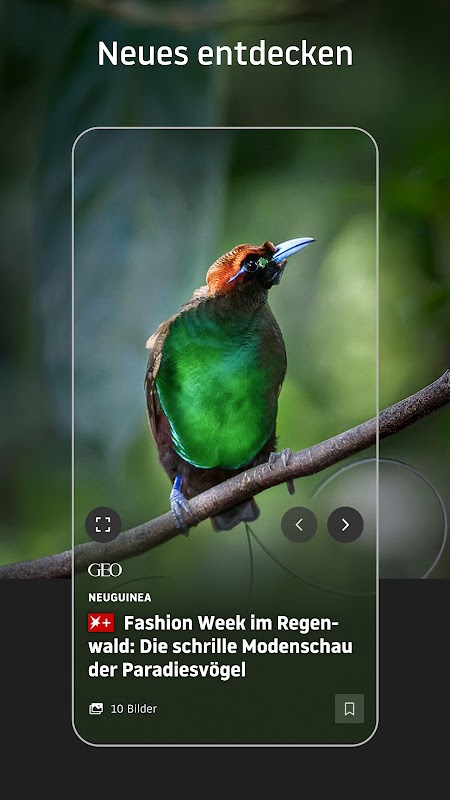Click the bird's pale blue beak
This screenshot has width=450, height=800.
click(x=292, y=248)
